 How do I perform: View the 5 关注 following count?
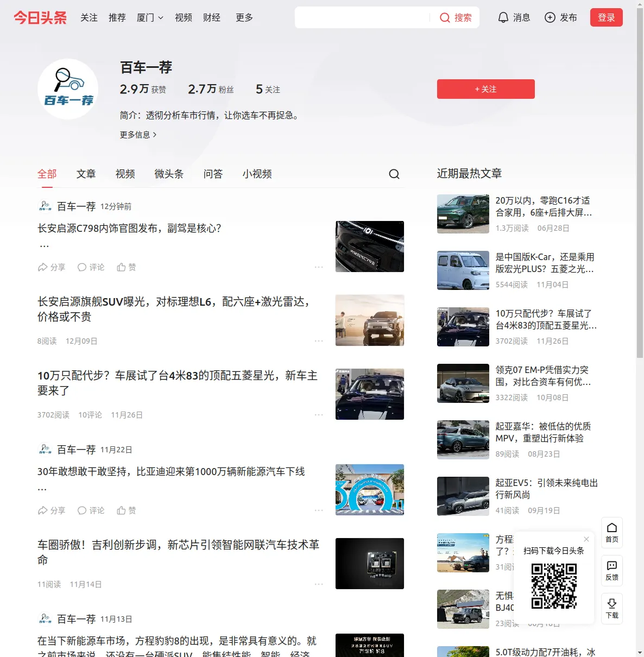(x=268, y=89)
